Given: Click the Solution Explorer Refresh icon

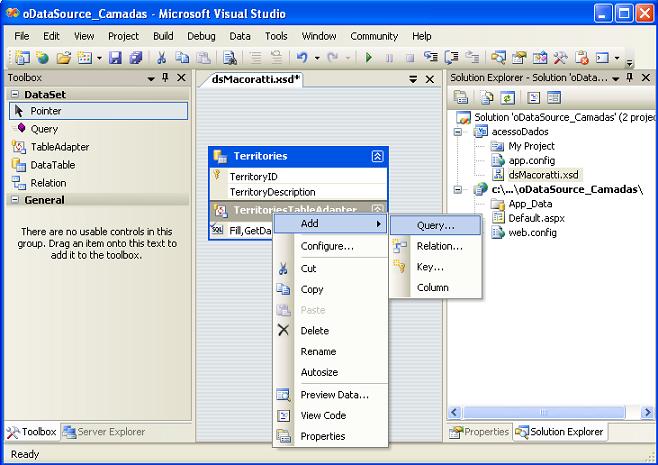Looking at the screenshot, I should (507, 98).
